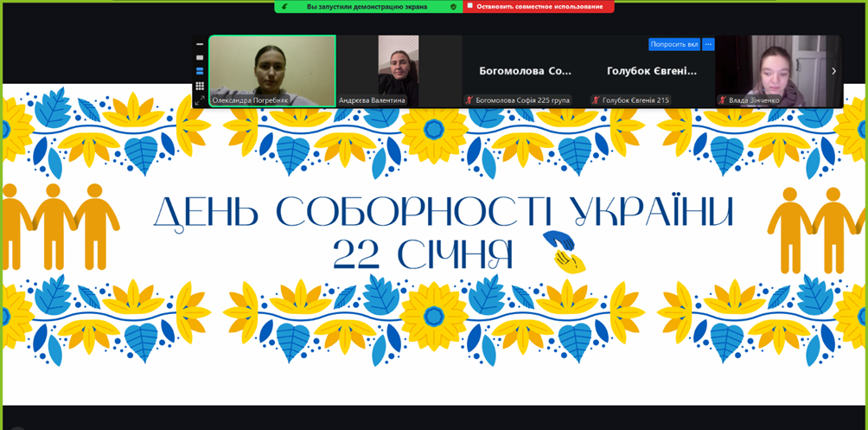Click muted mic icon of Влада Зінченко

(x=722, y=100)
